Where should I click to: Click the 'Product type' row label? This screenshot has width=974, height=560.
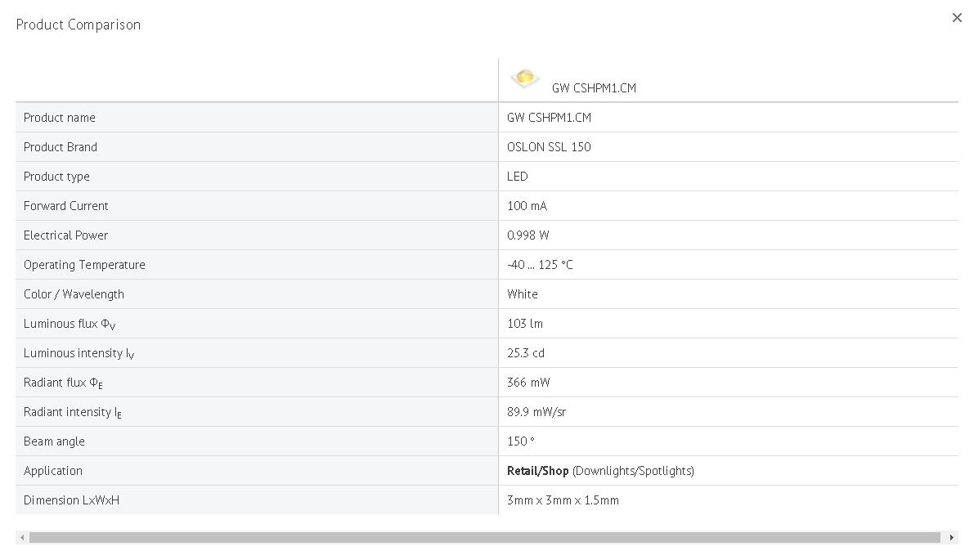tap(56, 177)
